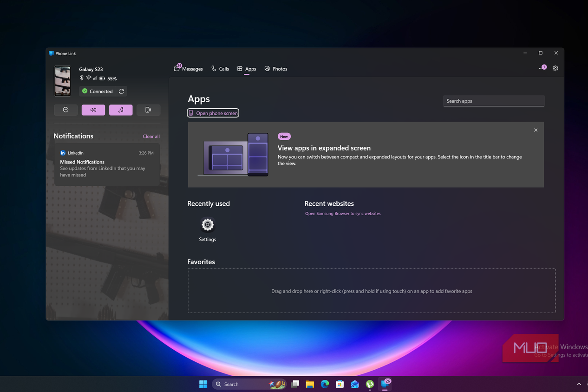This screenshot has height=392, width=588.
Task: Launch Microsoft Edge from the taskbar
Action: click(x=325, y=384)
